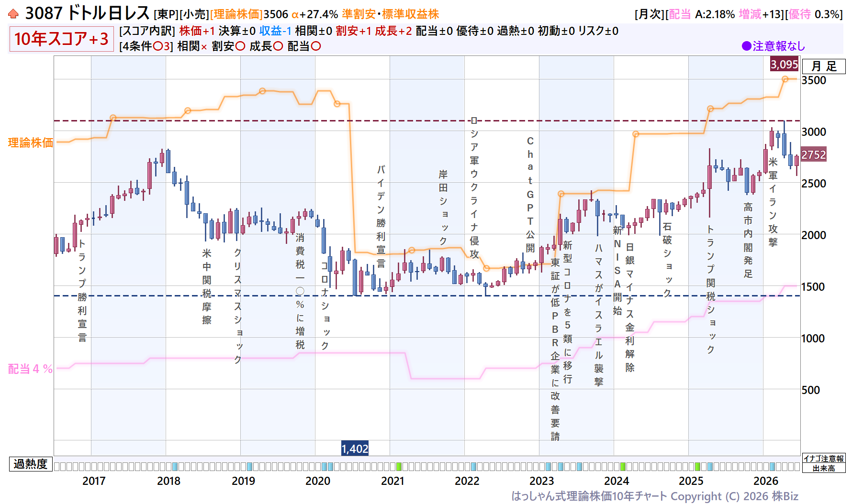Click the 1,402 low price label
The width and height of the screenshot is (852, 504).
pos(355,449)
